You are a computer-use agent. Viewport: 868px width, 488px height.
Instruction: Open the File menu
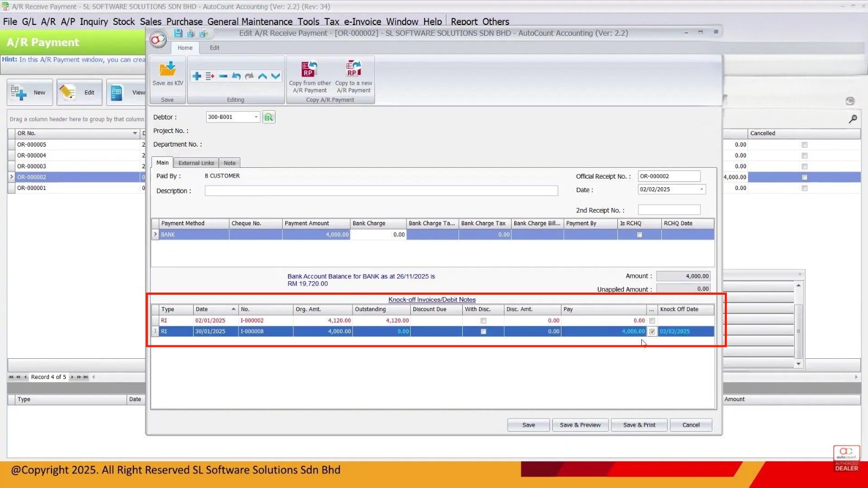10,22
